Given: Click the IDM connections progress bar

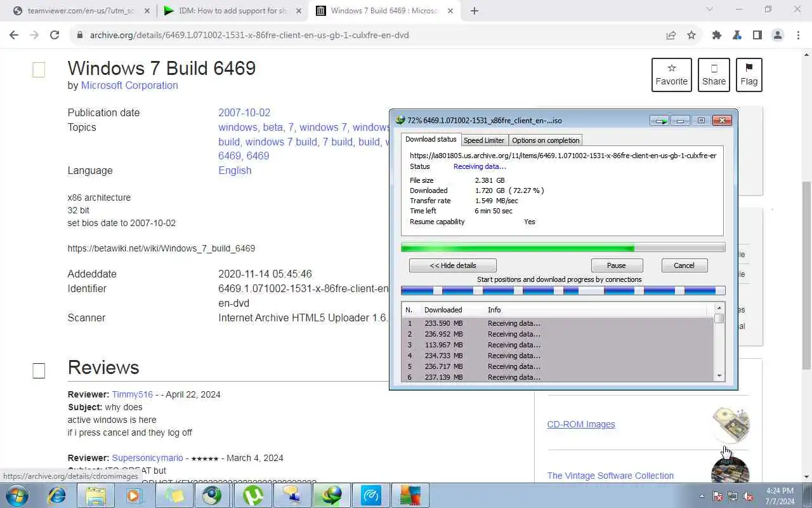Looking at the screenshot, I should pos(563,291).
